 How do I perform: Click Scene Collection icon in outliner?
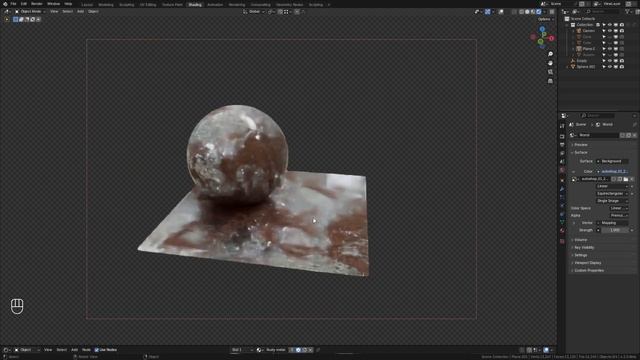(567, 19)
